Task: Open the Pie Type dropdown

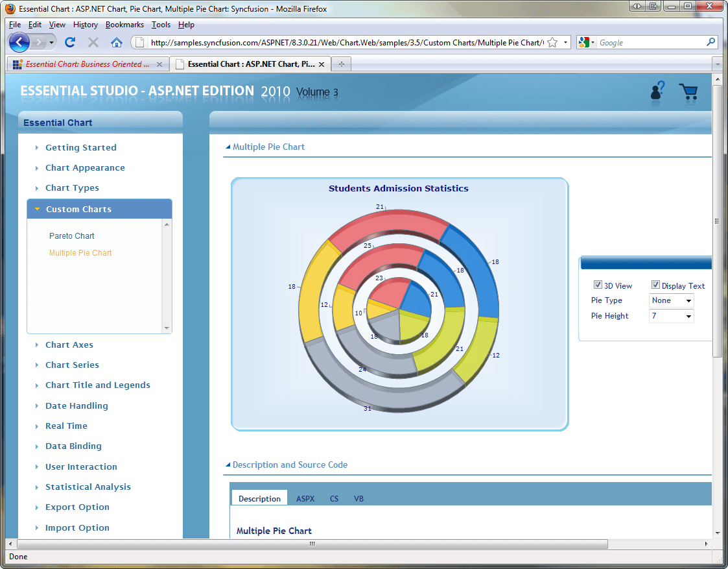Action: [x=672, y=300]
